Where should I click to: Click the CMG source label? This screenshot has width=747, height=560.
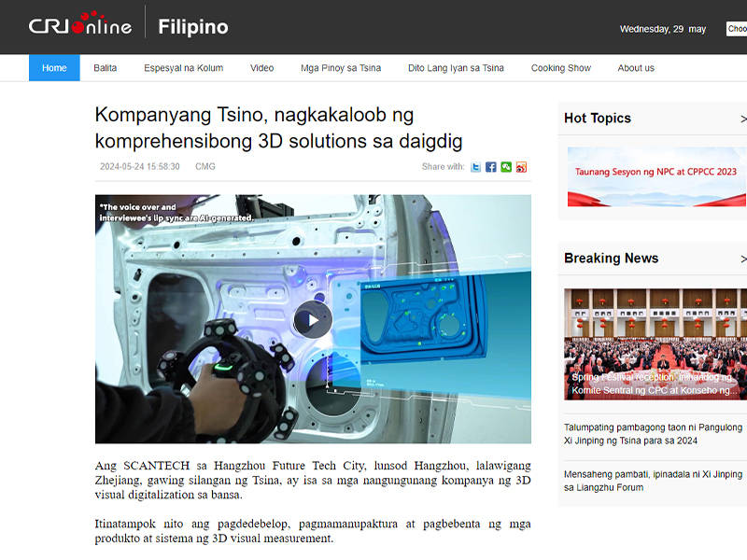click(x=205, y=167)
